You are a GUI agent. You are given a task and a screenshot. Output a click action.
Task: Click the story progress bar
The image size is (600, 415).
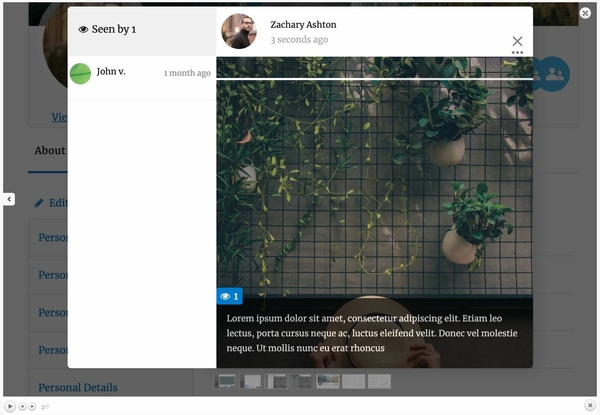point(374,78)
